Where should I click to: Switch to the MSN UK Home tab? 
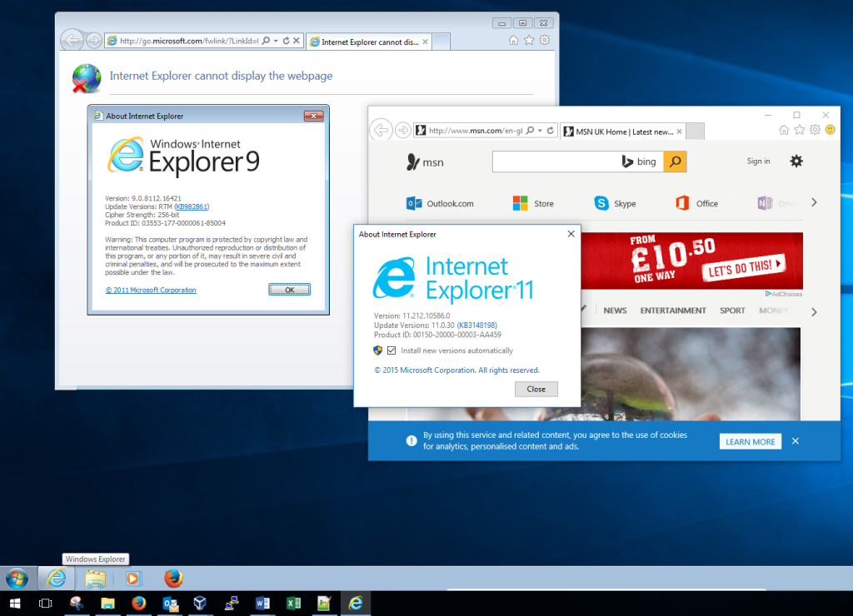tap(621, 131)
